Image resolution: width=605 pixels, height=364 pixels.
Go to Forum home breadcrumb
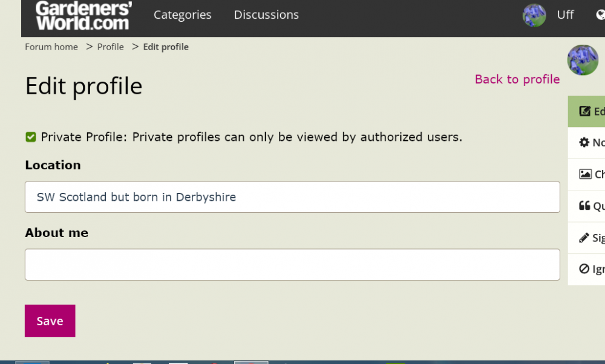click(x=51, y=47)
